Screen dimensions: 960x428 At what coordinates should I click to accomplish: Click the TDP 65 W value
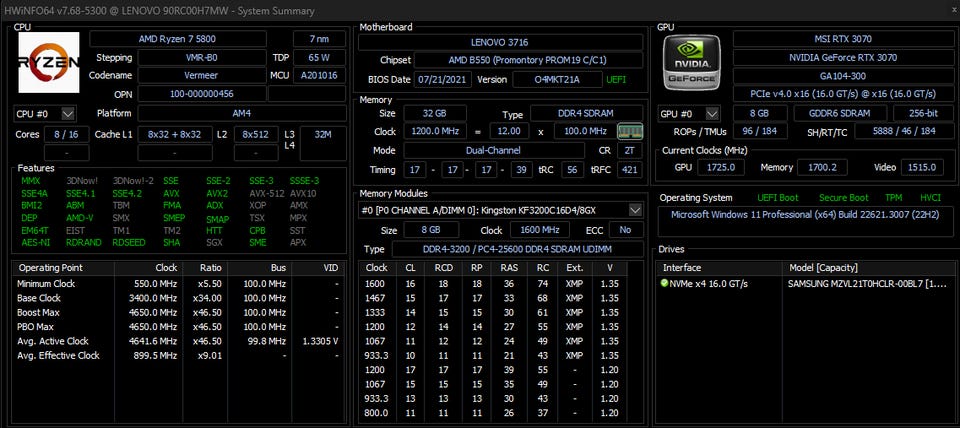tap(320, 58)
